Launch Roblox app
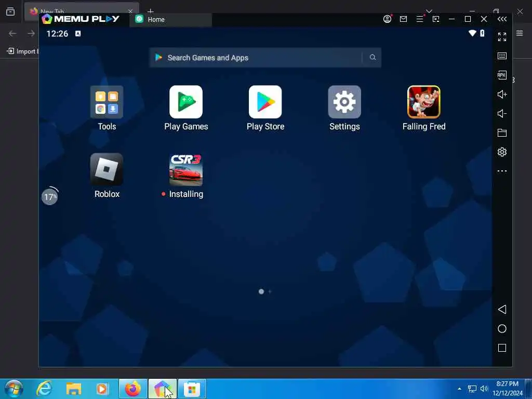The height and width of the screenshot is (399, 532). (107, 169)
